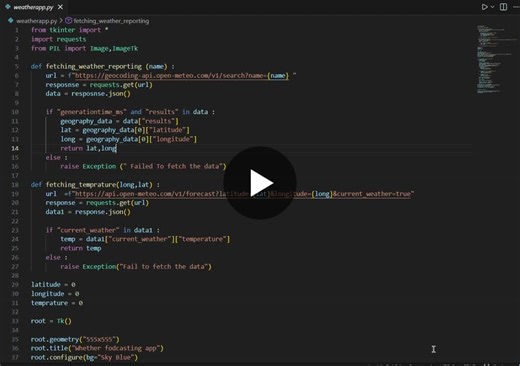Click "response = requests.get(url)" on line 20
The width and height of the screenshot is (520, 366).
(x=97, y=203)
